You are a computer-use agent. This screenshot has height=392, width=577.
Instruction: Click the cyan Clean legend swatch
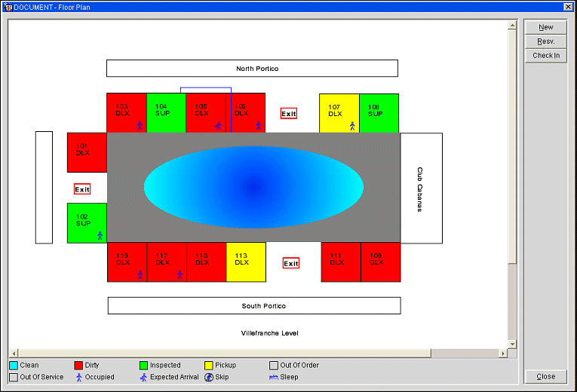(x=14, y=366)
